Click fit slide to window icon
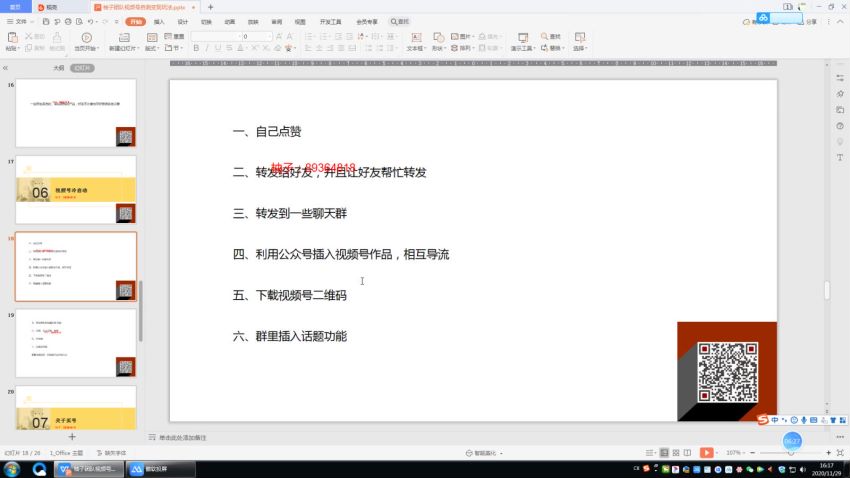Viewport: 850px width, 478px height. 840,453
